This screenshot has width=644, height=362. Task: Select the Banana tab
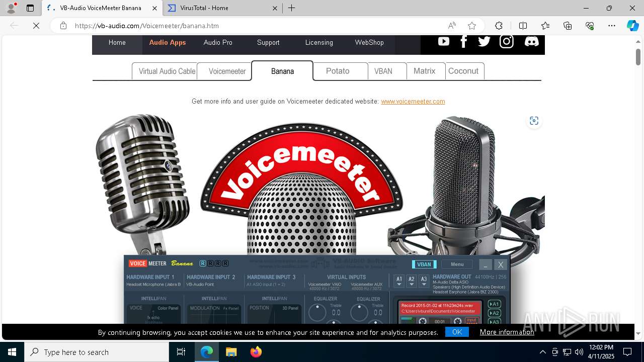pos(282,71)
